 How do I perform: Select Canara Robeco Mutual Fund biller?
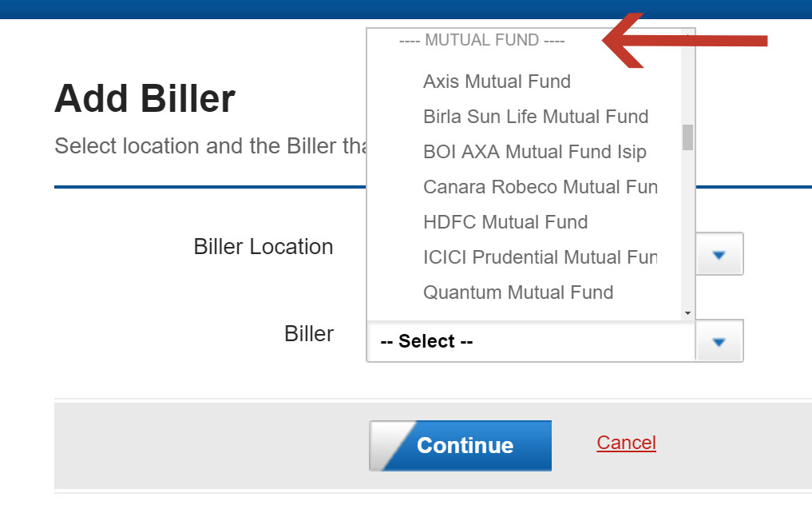pyautogui.click(x=540, y=187)
